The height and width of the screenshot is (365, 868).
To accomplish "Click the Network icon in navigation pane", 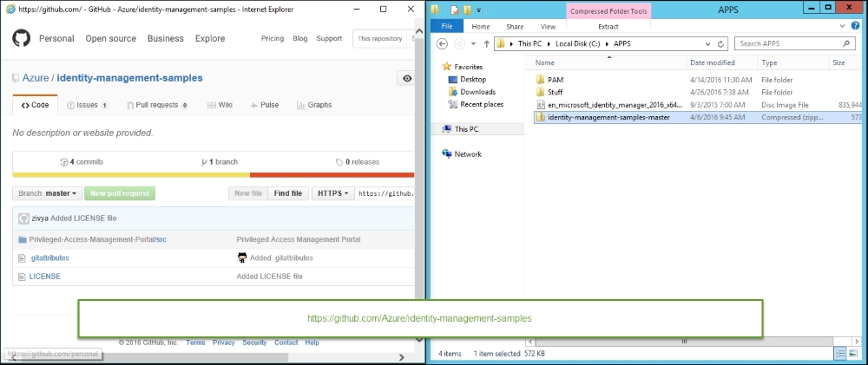I will tap(447, 153).
